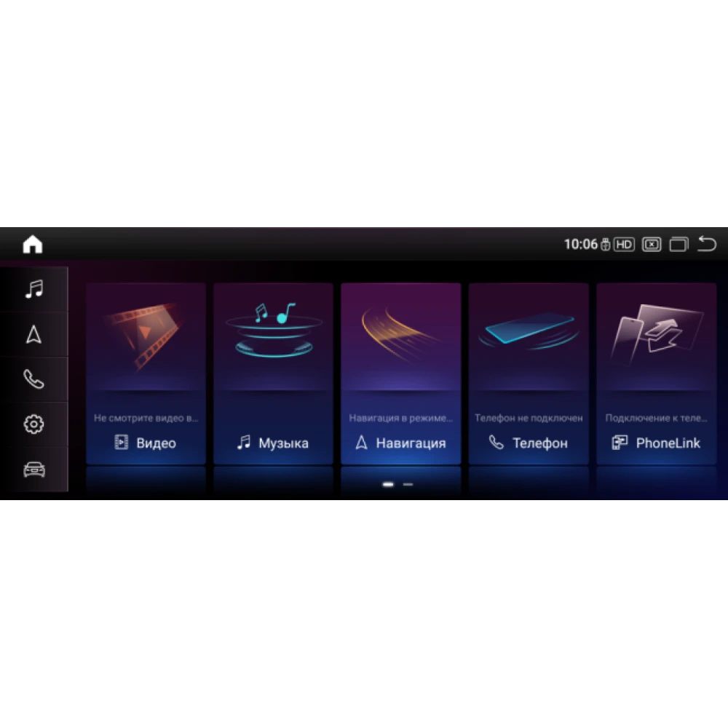
Task: Select first page indicator dot
Action: [388, 484]
